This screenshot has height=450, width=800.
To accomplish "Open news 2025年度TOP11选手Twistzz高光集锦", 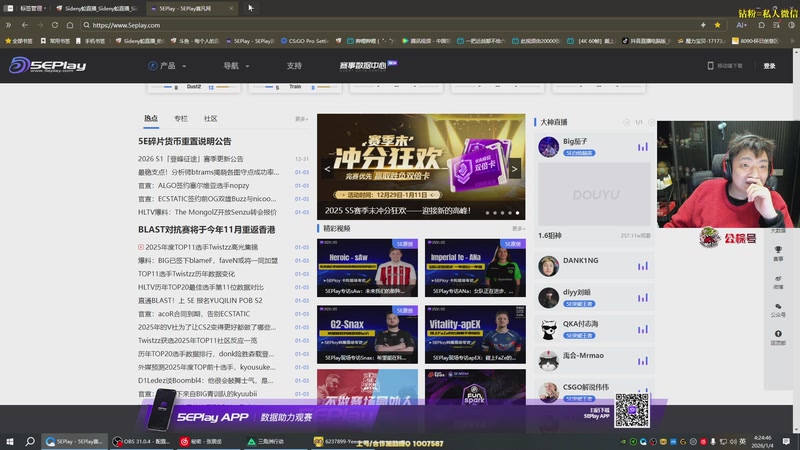I will [201, 247].
